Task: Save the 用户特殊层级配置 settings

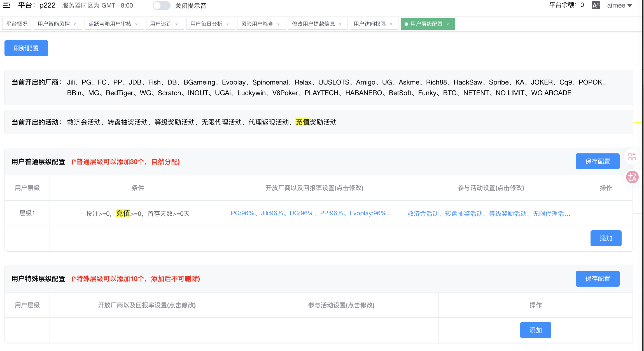Action: click(x=598, y=279)
